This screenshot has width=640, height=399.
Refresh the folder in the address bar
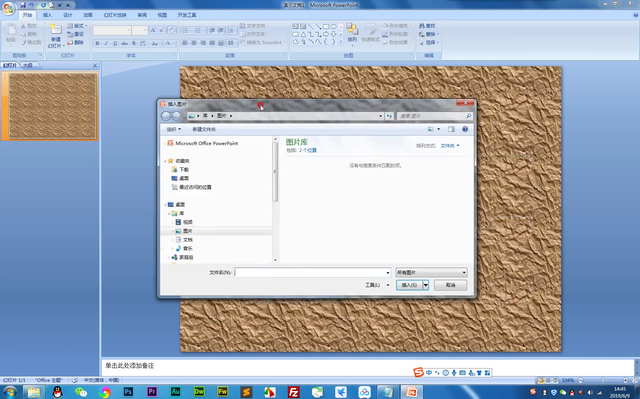click(389, 116)
